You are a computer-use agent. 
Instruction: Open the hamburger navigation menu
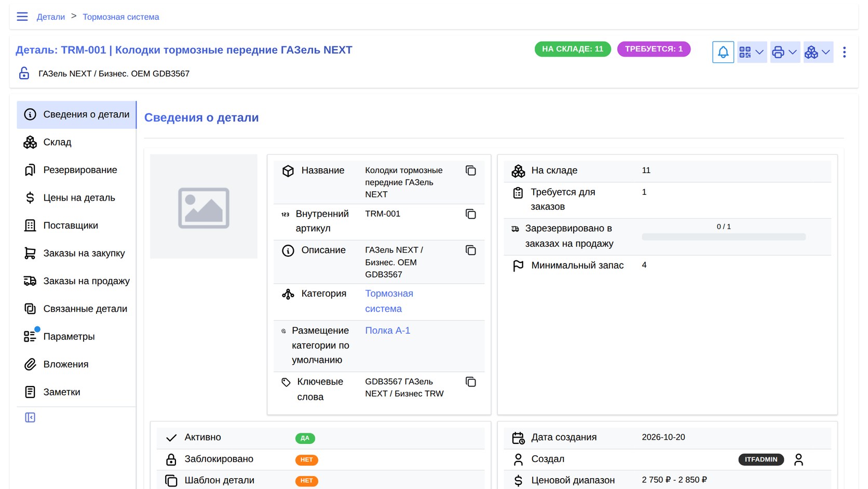tap(22, 17)
